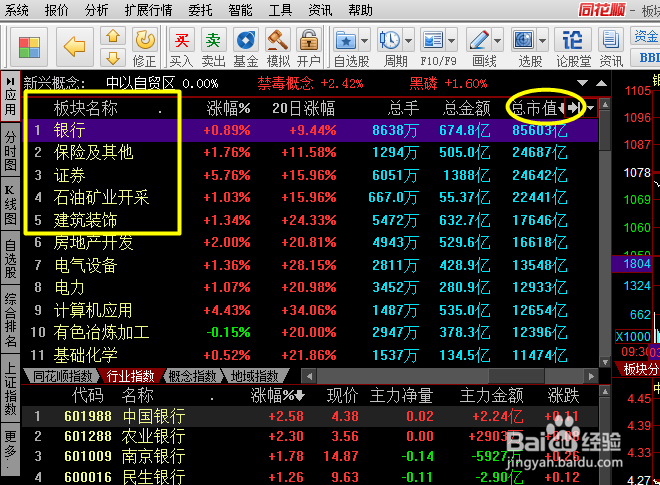This screenshot has width=660, height=485.
Task: Open the 系统 menu
Action: pos(17,10)
